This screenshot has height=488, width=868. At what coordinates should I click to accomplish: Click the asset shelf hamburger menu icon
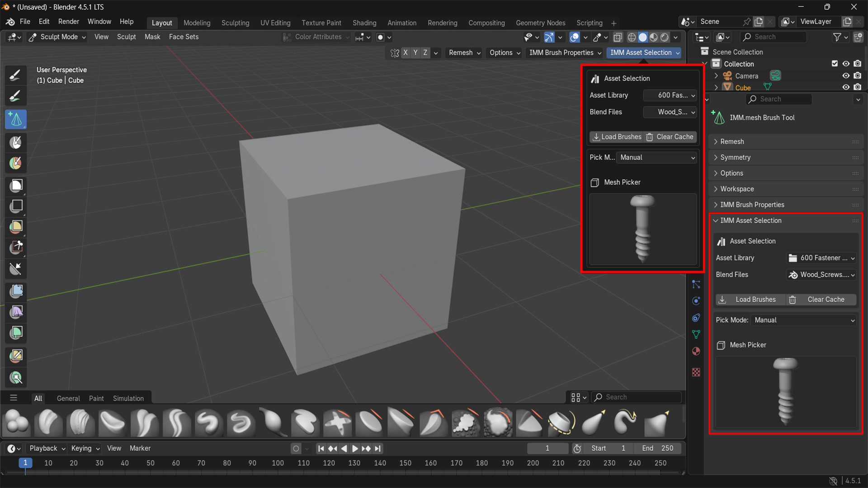(14, 398)
